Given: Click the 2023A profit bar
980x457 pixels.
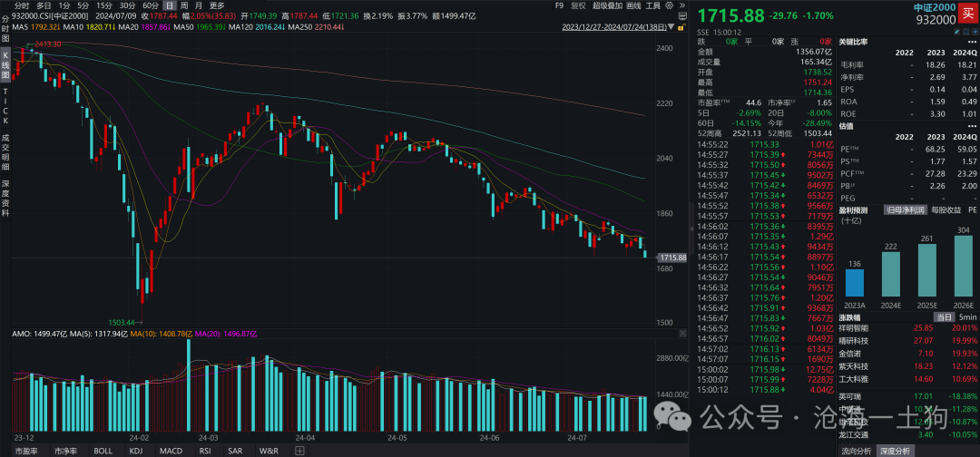Looking at the screenshot, I should [855, 282].
